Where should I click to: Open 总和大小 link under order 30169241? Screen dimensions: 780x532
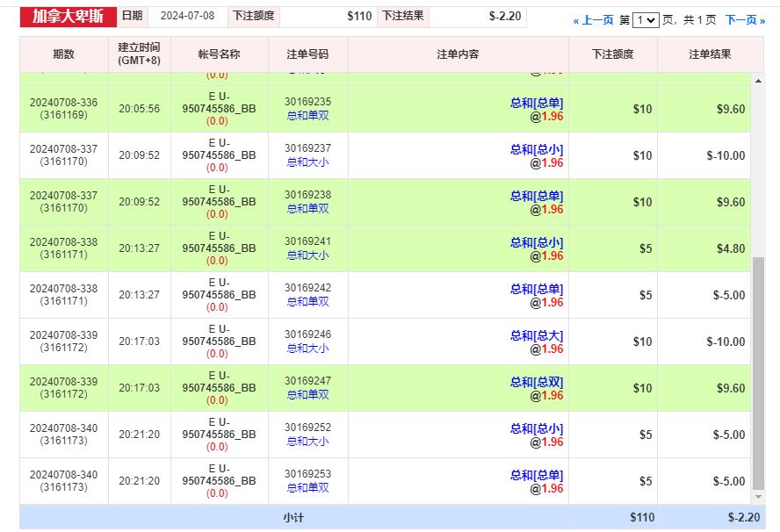click(x=307, y=255)
